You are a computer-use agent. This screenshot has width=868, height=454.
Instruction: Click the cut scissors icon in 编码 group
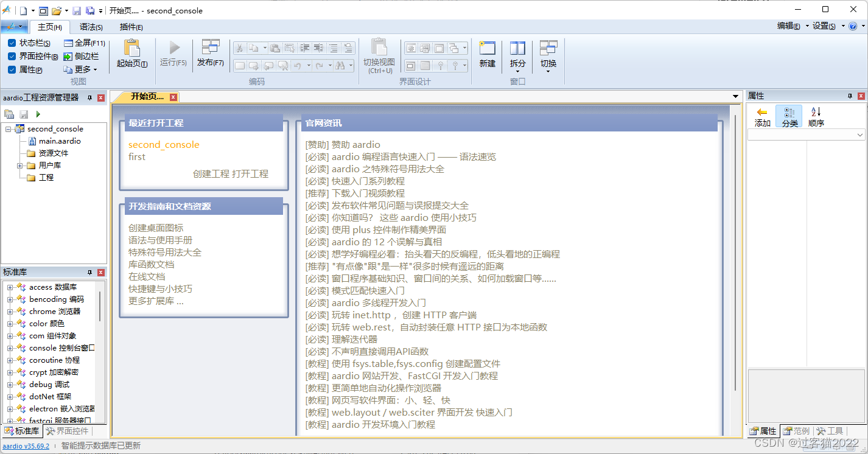tap(240, 48)
